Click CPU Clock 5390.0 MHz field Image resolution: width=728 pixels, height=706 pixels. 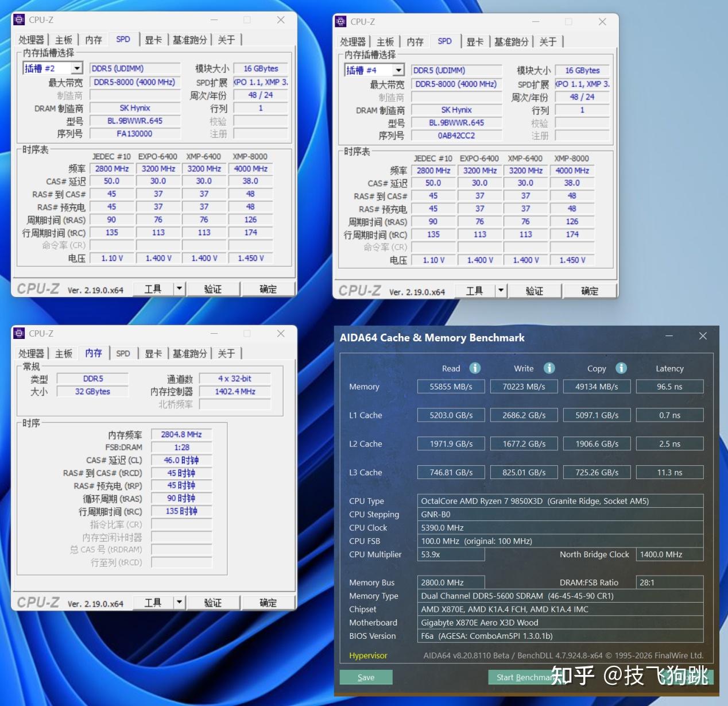560,527
